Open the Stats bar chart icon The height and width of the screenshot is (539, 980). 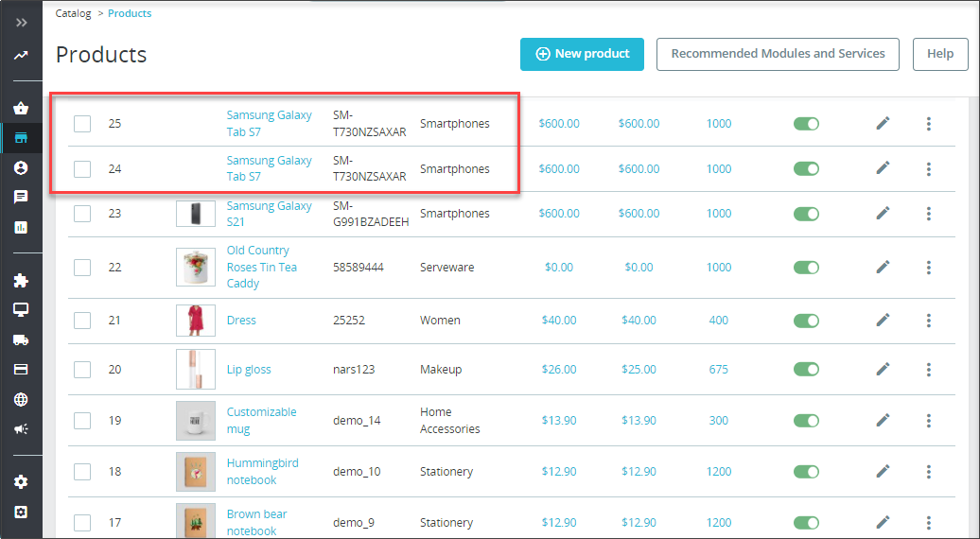(21, 227)
